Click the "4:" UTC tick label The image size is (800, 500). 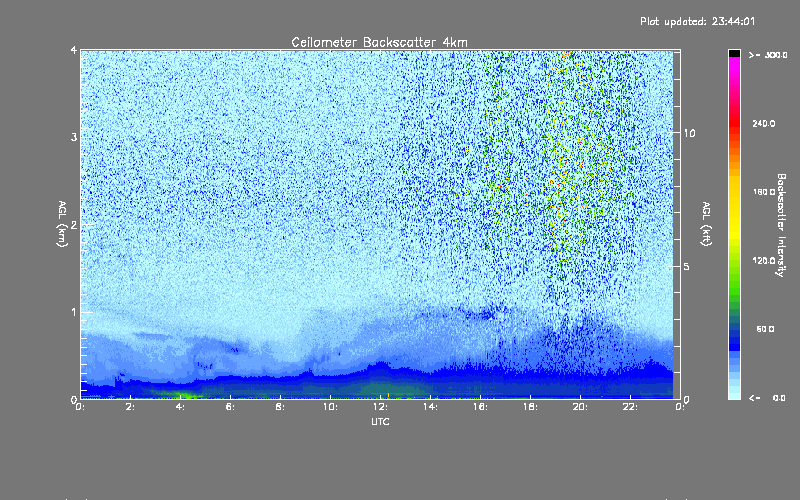(181, 407)
